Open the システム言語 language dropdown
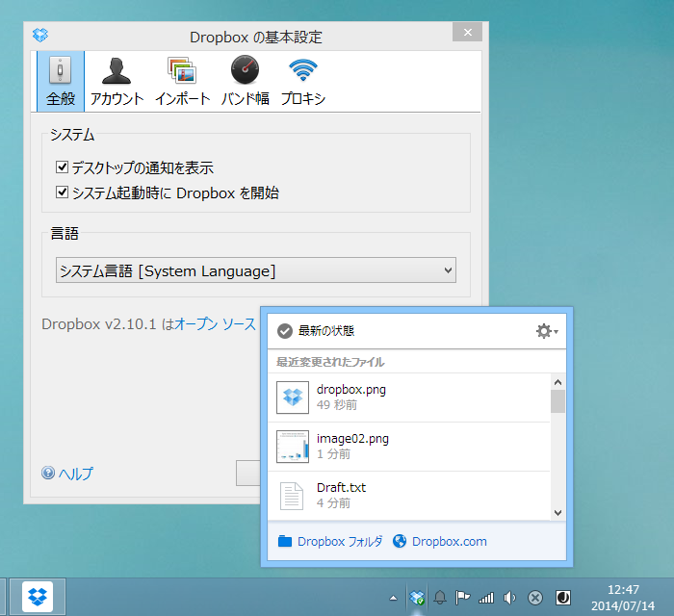This screenshot has height=616, width=674. tap(256, 270)
